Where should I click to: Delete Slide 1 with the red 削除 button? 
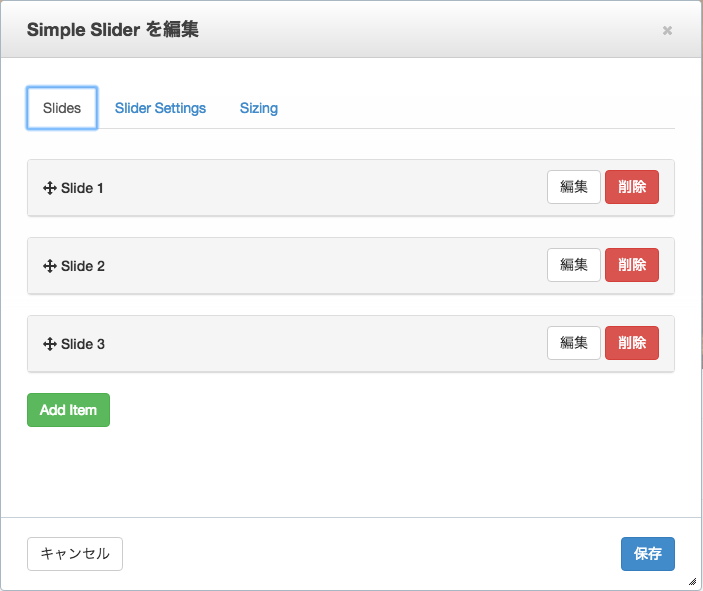coord(632,187)
